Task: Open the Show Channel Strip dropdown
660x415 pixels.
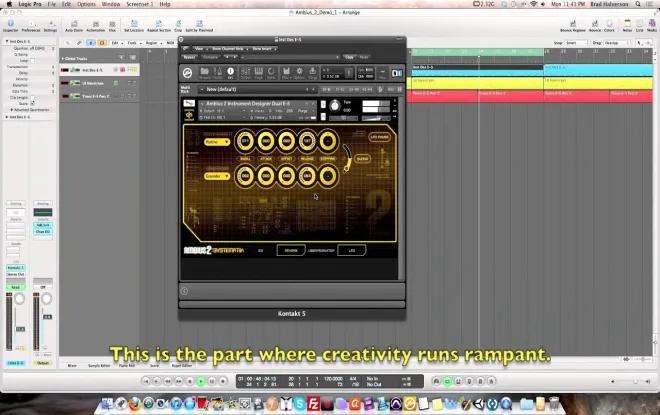Action: click(229, 48)
